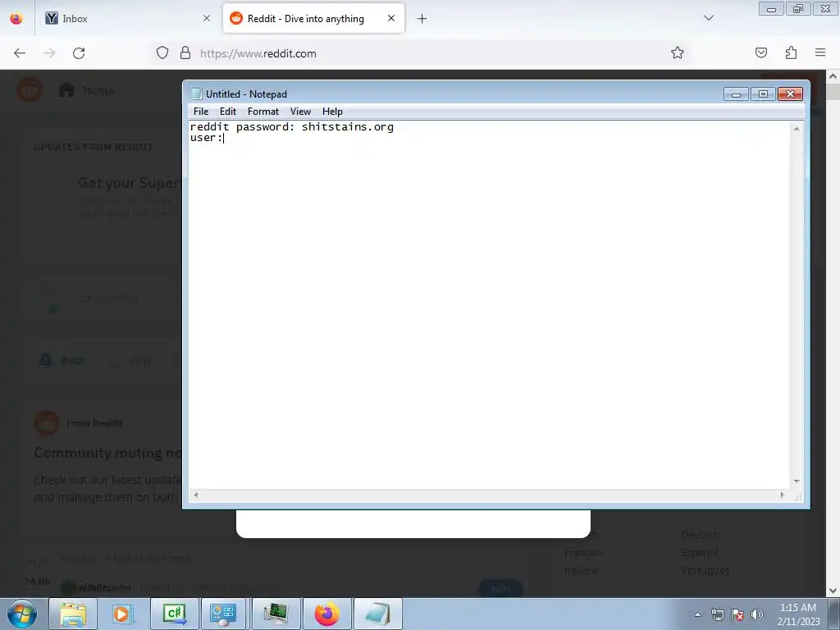Click the Notepad title bar icon
840x630 pixels.
pyautogui.click(x=196, y=94)
